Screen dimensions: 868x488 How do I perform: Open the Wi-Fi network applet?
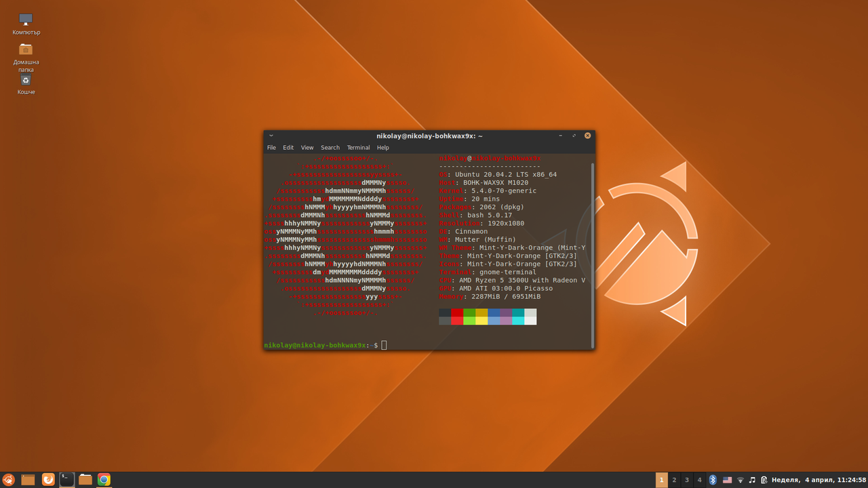[740, 480]
